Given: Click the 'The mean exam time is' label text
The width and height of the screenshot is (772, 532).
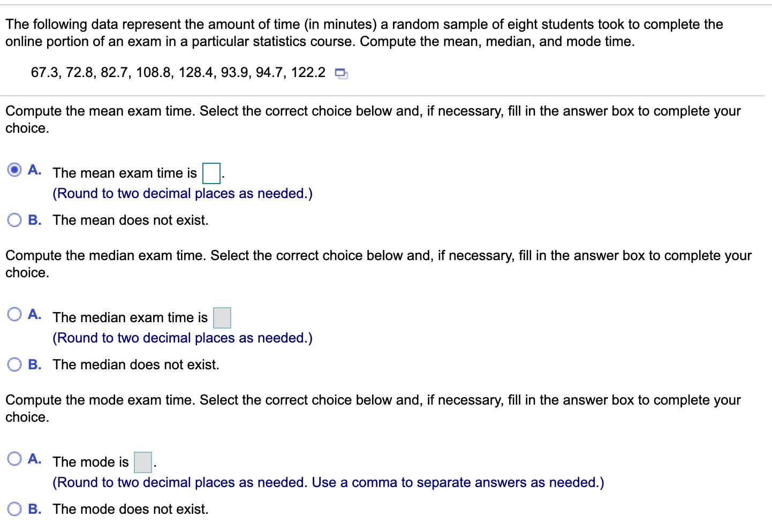Looking at the screenshot, I should tap(125, 173).
